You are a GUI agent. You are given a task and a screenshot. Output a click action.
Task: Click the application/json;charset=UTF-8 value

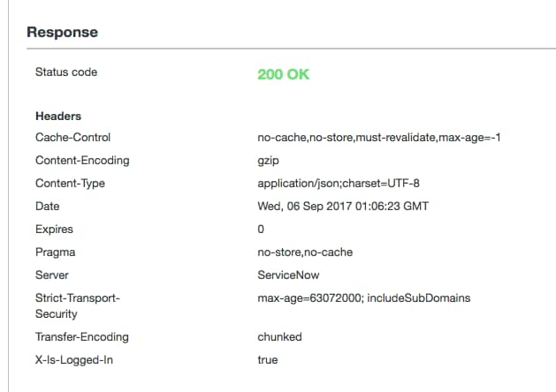[x=339, y=184]
